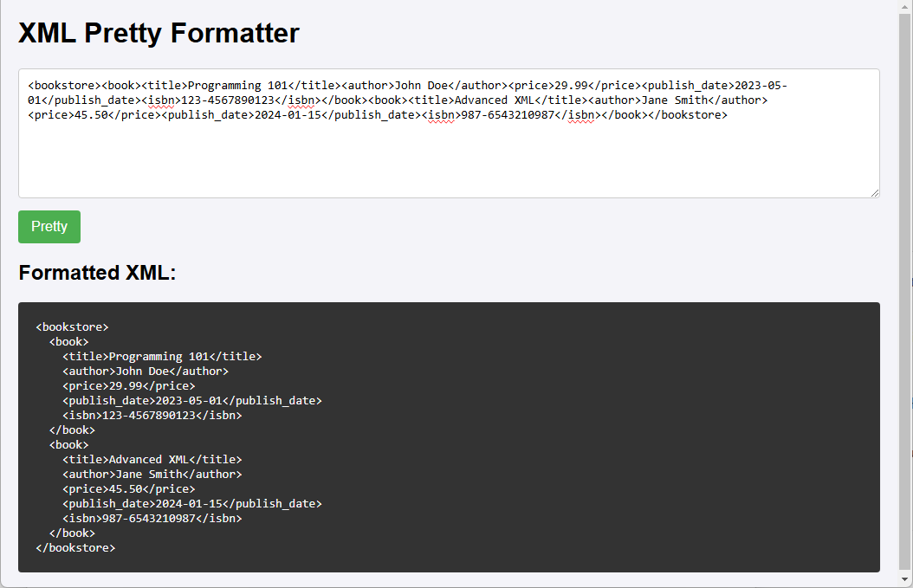Click the price 29.99 line in output

click(129, 386)
